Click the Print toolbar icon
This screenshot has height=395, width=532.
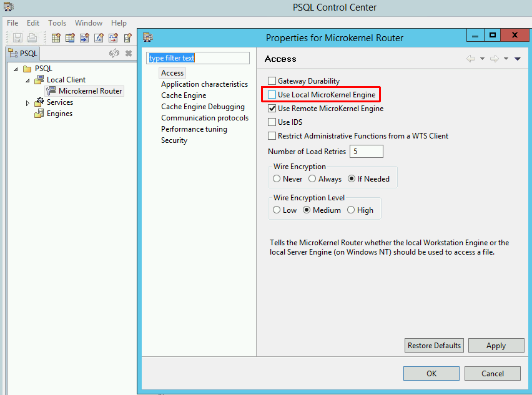32,37
